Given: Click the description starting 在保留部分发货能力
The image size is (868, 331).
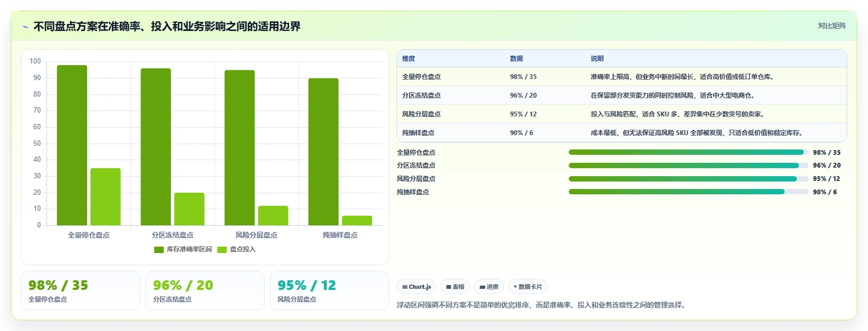Looking at the screenshot, I should click(673, 96).
